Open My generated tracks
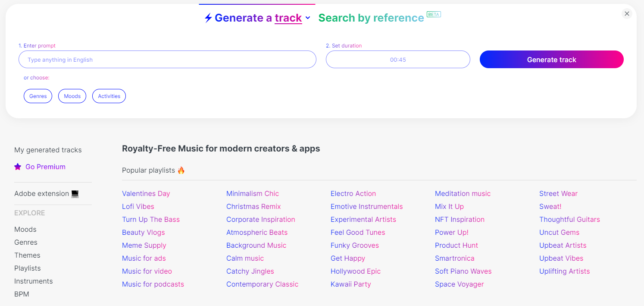The width and height of the screenshot is (644, 306). point(47,150)
